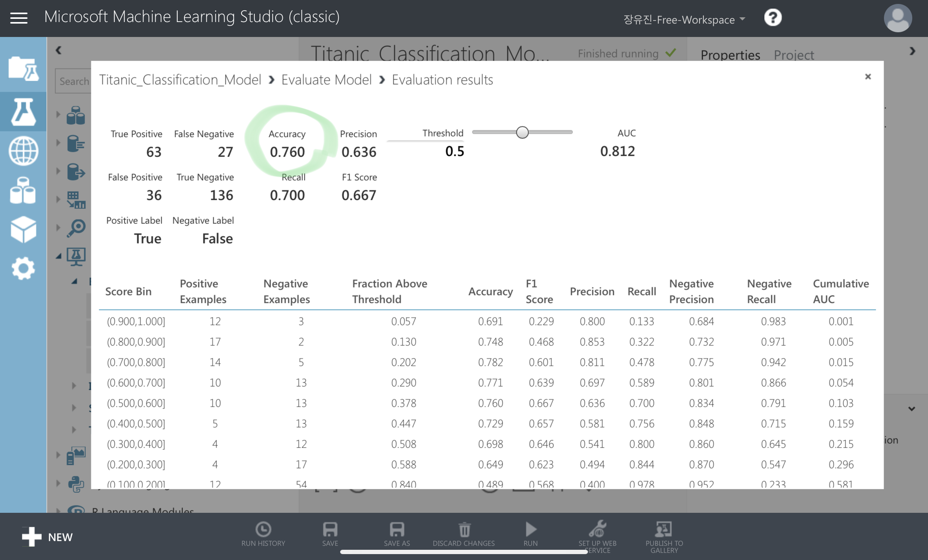The height and width of the screenshot is (560, 928).
Task: Collapse the Machine Learning category arrow
Action: coord(59,256)
